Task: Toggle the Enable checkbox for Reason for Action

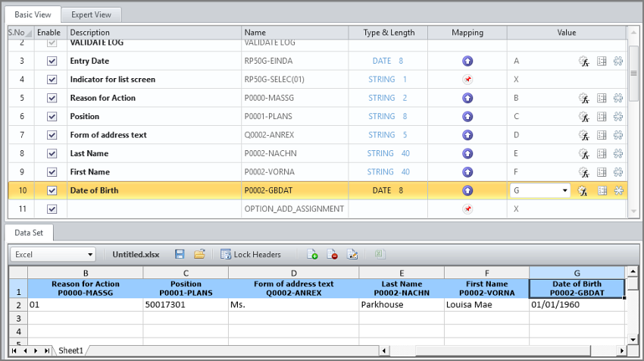Action: coord(52,98)
